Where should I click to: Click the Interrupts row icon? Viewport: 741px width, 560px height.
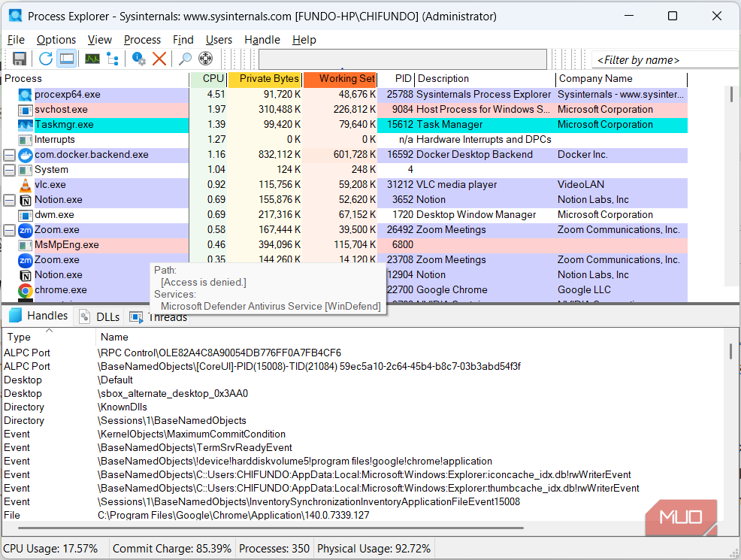[x=25, y=140]
